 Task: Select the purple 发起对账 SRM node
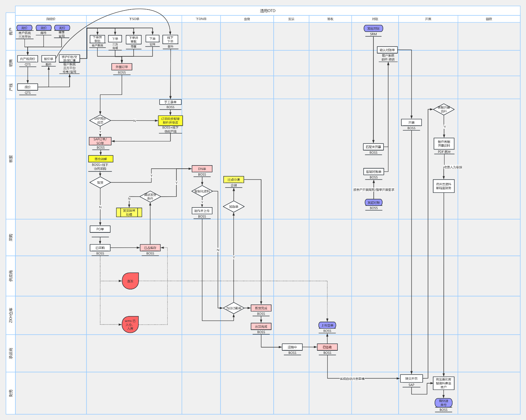373,29
